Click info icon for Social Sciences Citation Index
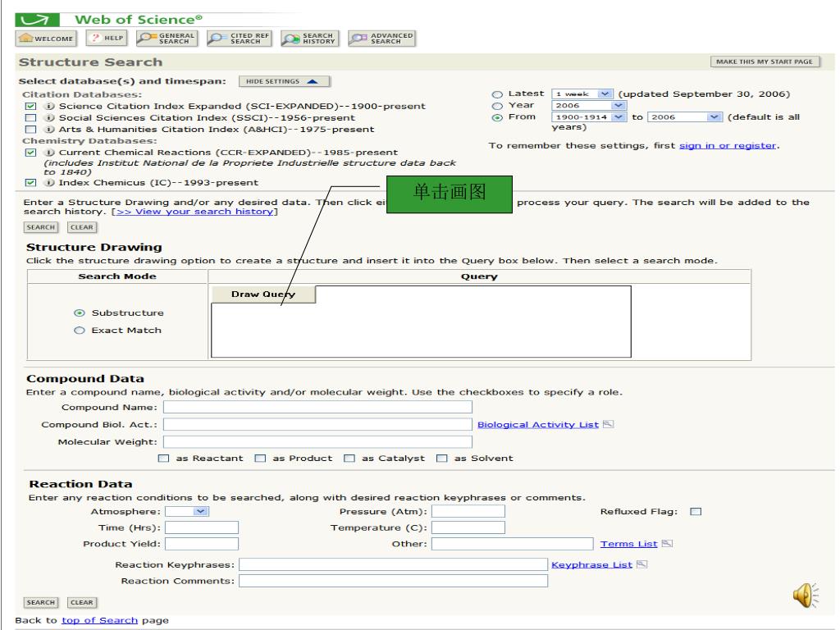The width and height of the screenshot is (840, 630). coord(49,118)
